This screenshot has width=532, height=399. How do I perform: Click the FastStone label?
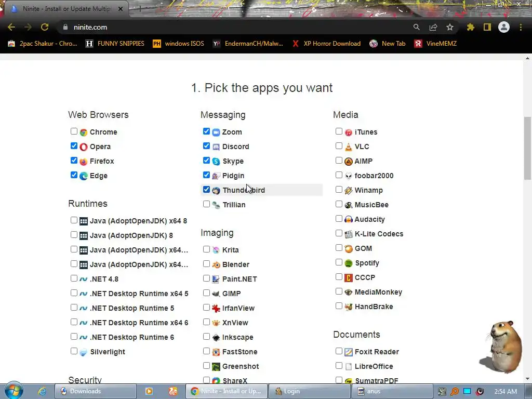tap(240, 352)
